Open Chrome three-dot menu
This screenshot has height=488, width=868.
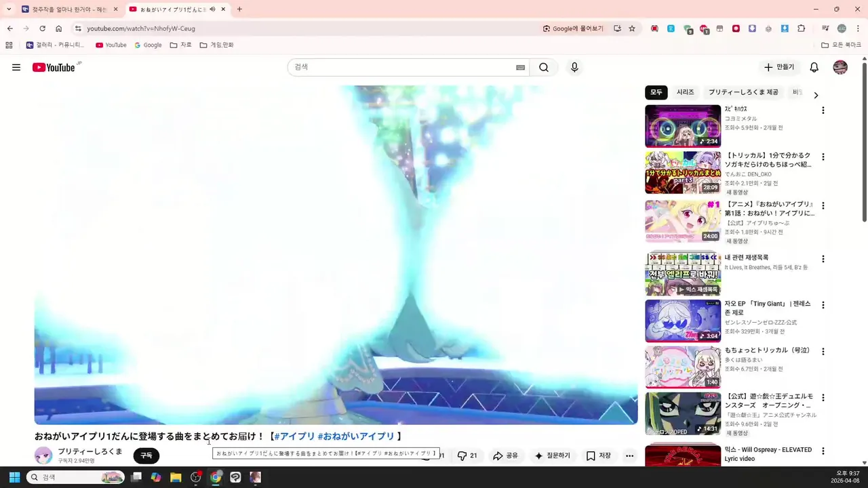click(856, 28)
